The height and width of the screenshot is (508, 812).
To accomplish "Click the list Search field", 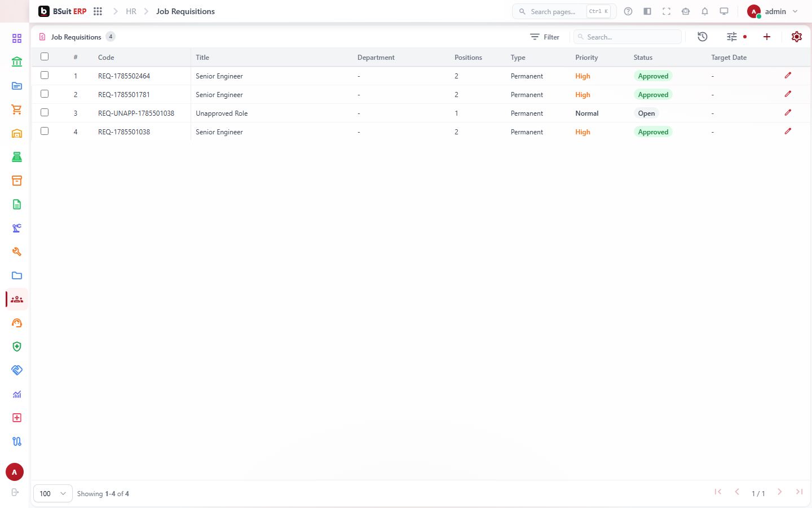I will (x=628, y=37).
